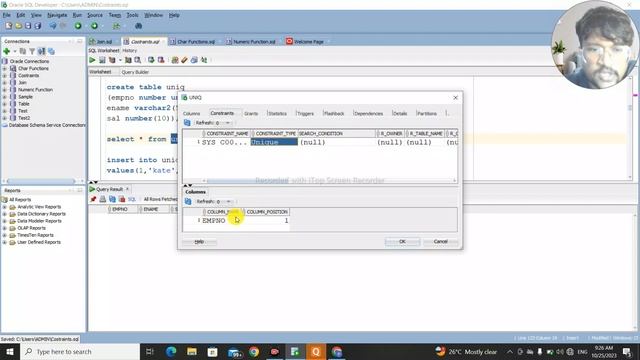Select the 'EMPNO' column name cell

[x=222, y=220]
